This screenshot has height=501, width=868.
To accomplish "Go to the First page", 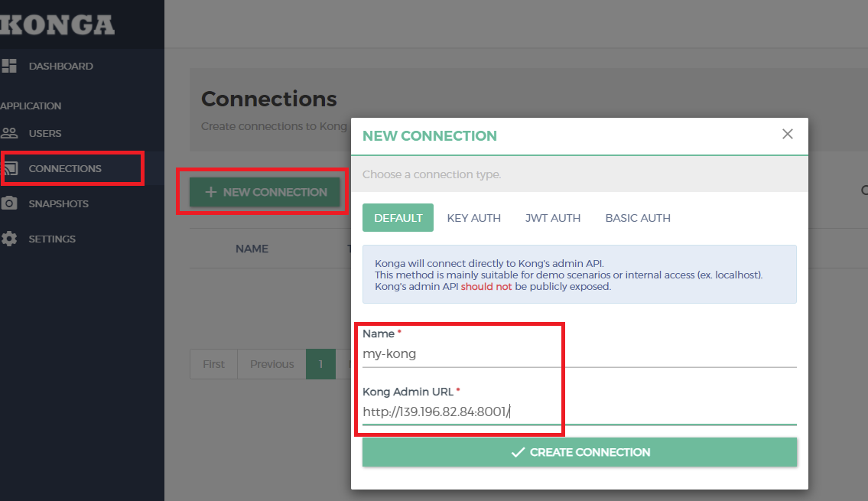I will 213,364.
